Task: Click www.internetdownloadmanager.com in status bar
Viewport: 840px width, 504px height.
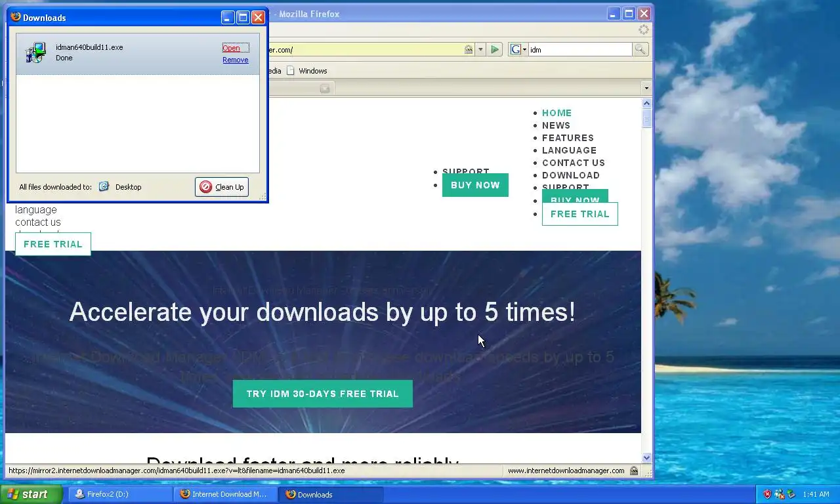Action: [566, 471]
